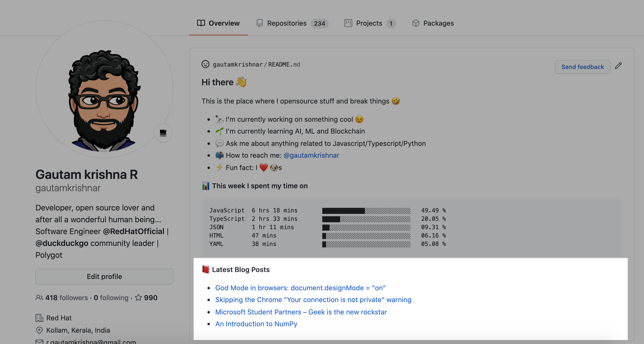Click the README edit pencil icon
This screenshot has width=644, height=344.
tap(619, 67)
